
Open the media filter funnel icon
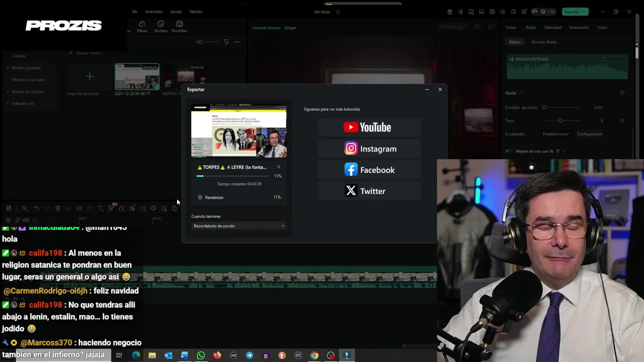[x=226, y=42]
